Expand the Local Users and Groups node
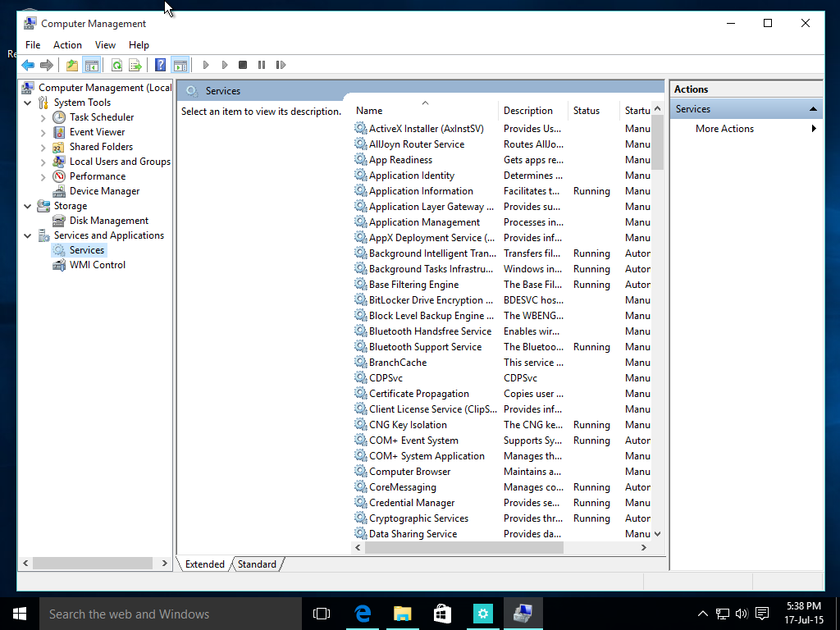840x630 pixels. coord(43,162)
